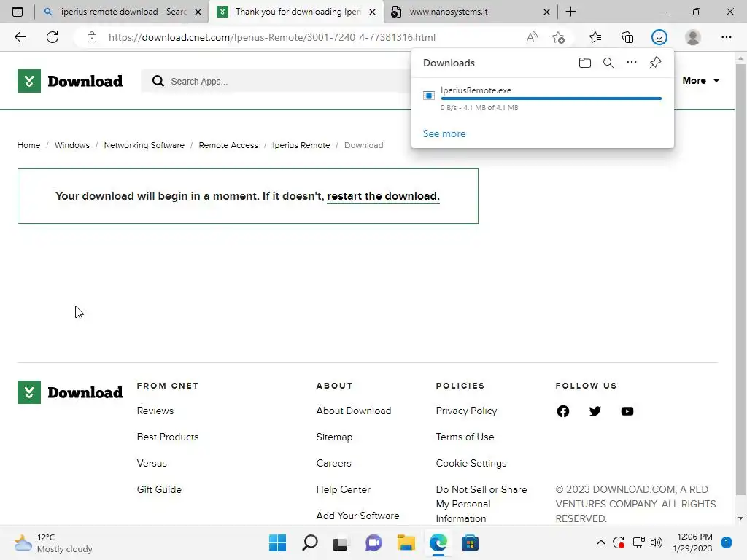Click the search magnifier beside Search Apps
The image size is (747, 560).
click(158, 82)
